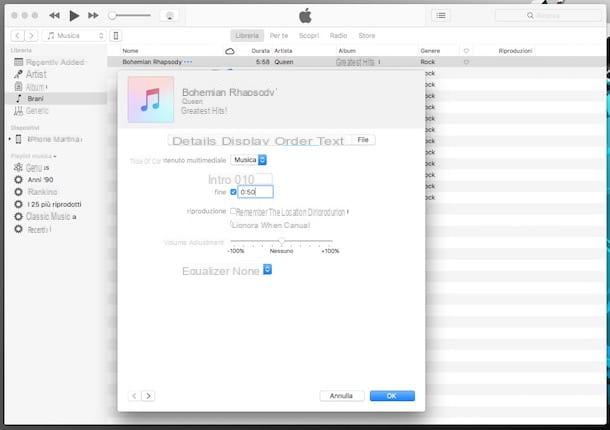Sort by Durata column header
610x430 pixels.
[260, 51]
